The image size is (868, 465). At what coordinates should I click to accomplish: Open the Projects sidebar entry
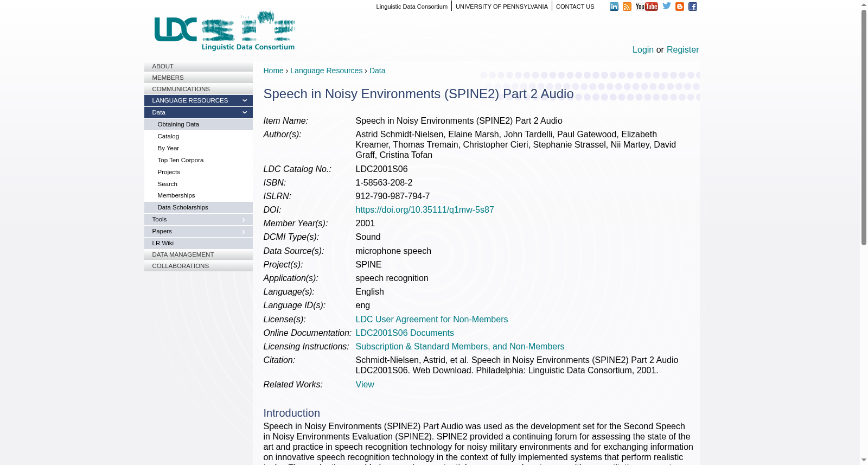pyautogui.click(x=199, y=172)
